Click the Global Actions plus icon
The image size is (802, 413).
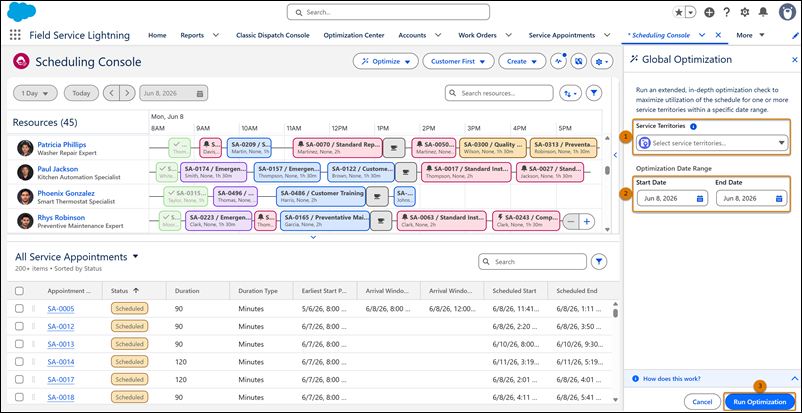(709, 12)
